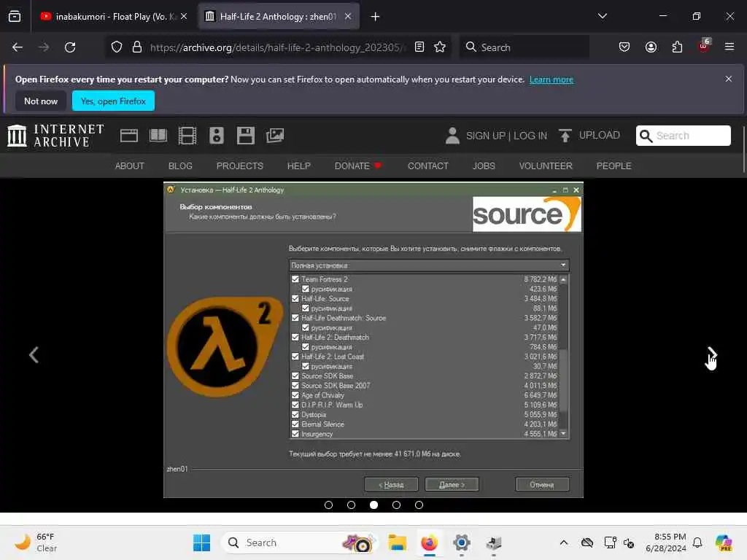
Task: Open the DONATE navigation item
Action: [x=357, y=166]
